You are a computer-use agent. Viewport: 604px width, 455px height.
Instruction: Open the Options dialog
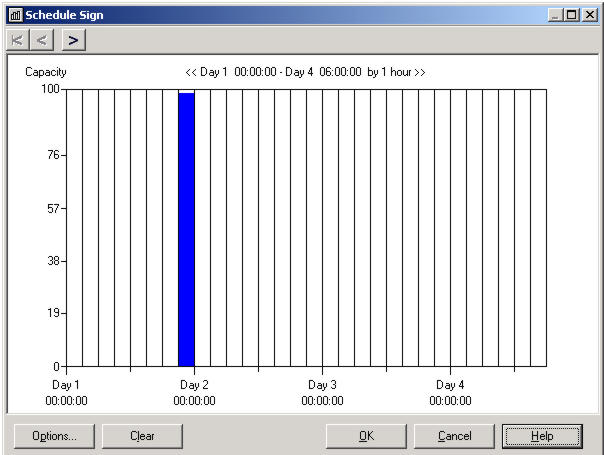[x=54, y=436]
